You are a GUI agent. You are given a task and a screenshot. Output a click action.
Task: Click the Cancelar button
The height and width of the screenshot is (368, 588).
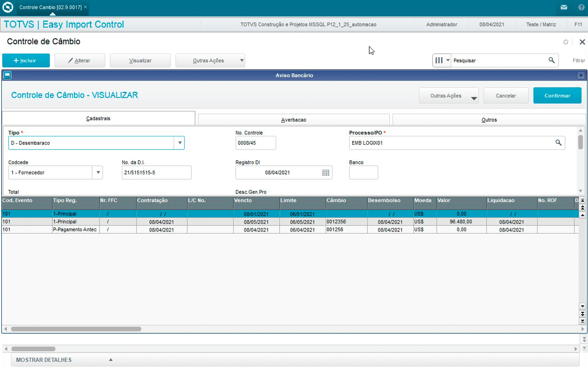506,96
